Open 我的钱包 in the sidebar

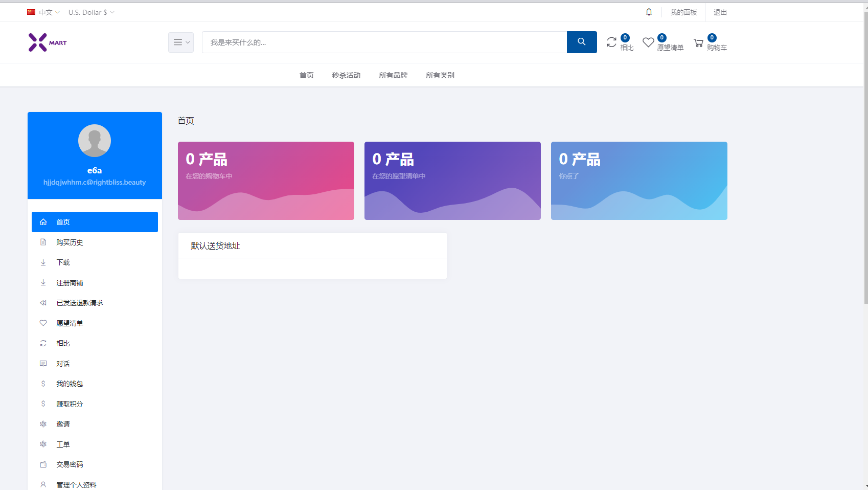(x=70, y=384)
